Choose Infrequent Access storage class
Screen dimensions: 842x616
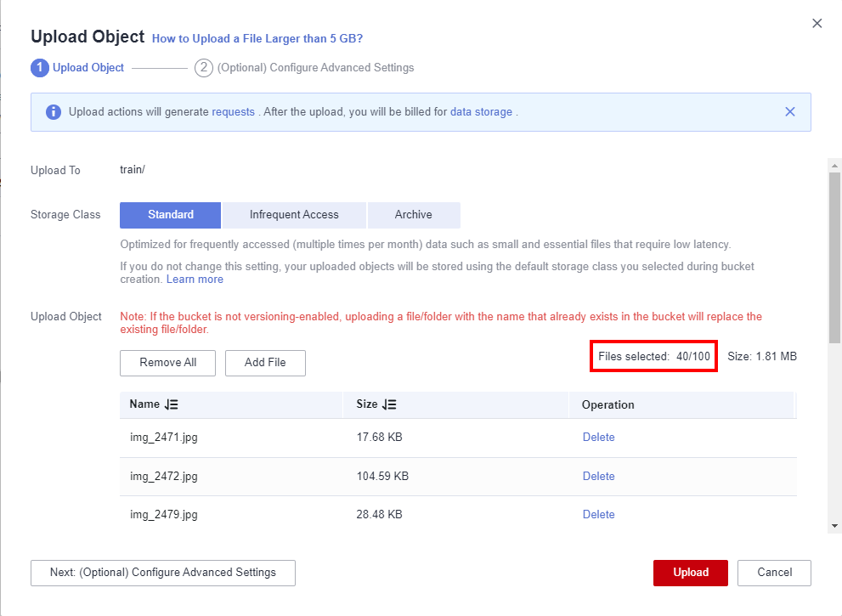(x=294, y=215)
